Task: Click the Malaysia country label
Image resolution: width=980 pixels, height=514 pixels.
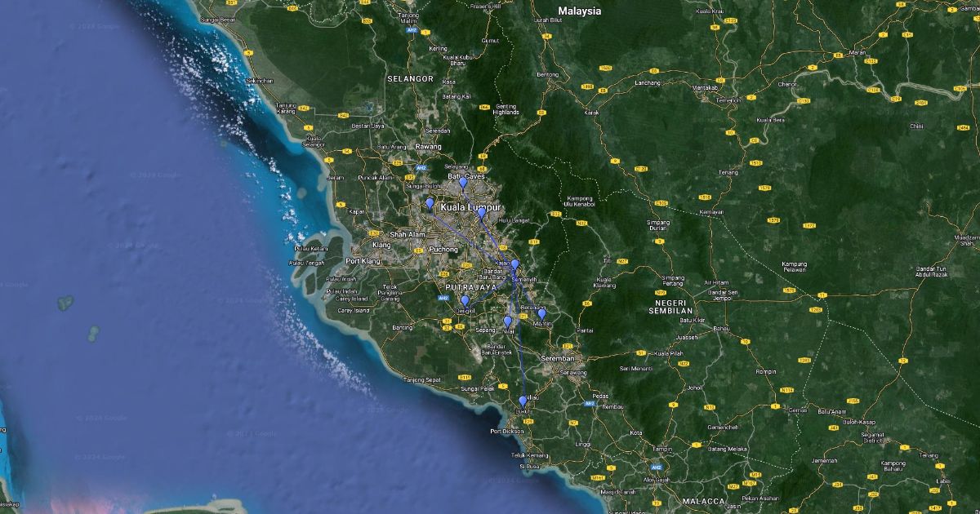Action: click(579, 11)
